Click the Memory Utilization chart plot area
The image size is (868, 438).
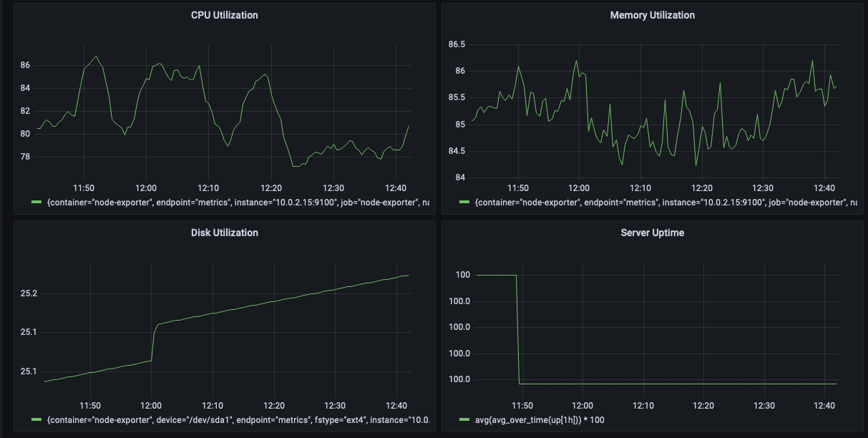click(x=651, y=107)
